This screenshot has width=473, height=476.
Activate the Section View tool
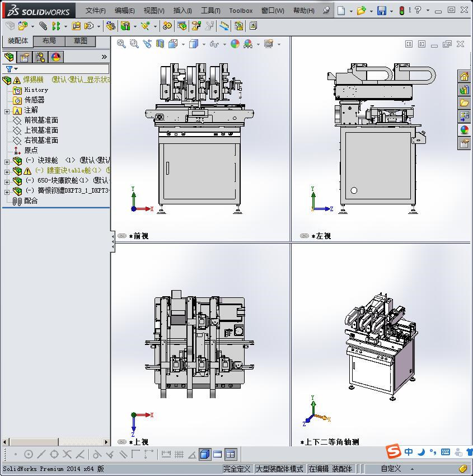pos(160,44)
